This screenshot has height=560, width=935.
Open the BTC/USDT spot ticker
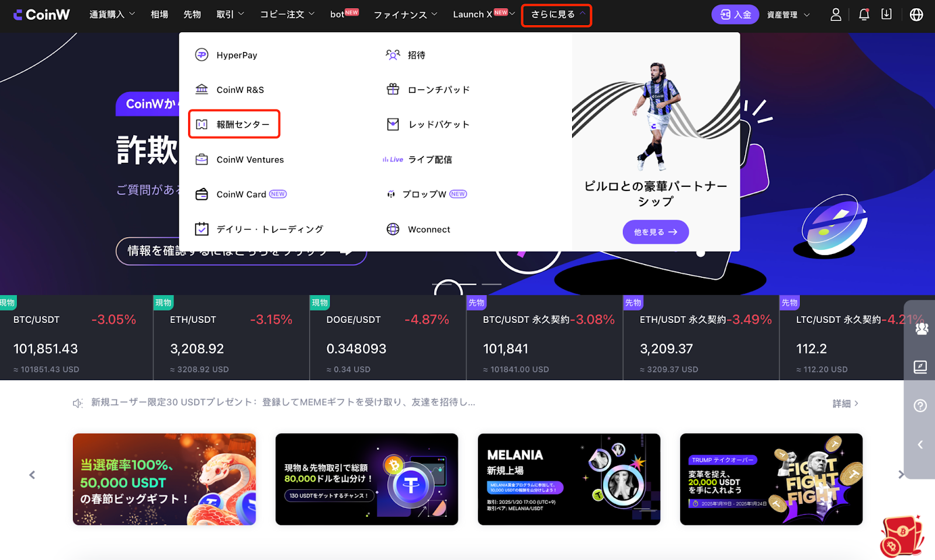[76, 338]
